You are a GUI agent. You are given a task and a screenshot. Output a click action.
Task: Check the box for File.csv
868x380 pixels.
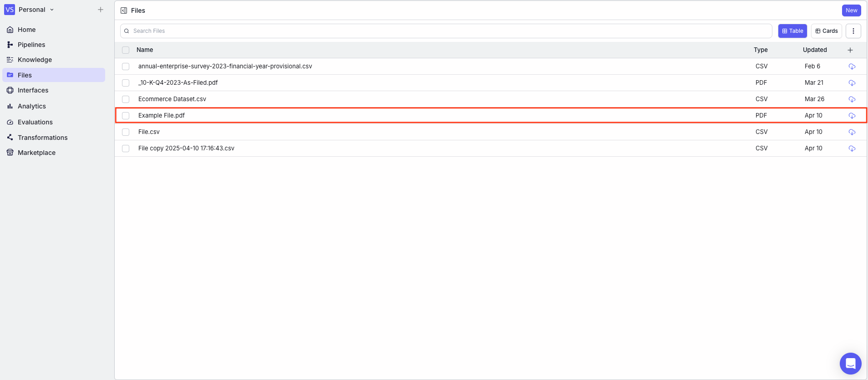126,132
